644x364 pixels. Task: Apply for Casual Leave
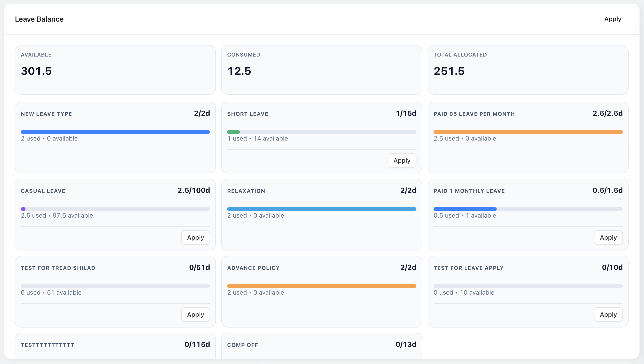pos(195,237)
